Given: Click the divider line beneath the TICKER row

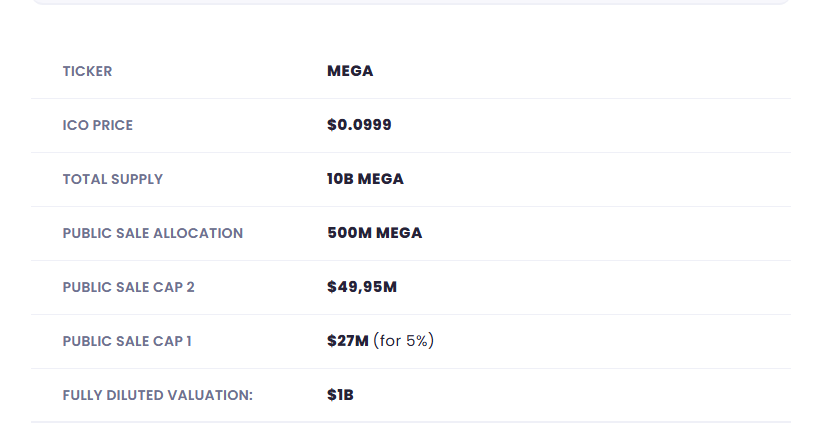Looking at the screenshot, I should 410,98.
